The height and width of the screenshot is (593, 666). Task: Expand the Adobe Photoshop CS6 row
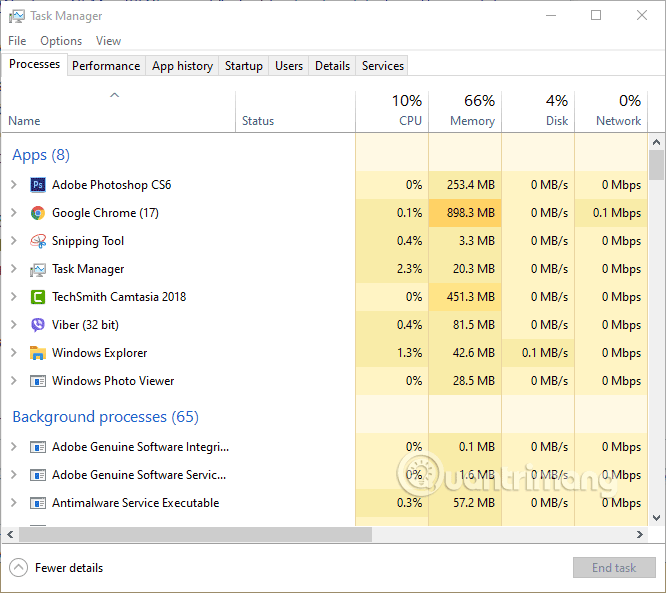click(13, 185)
